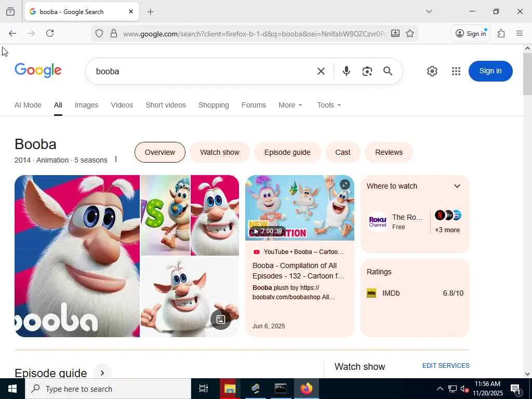Click +3 more streaming services

pos(447,230)
